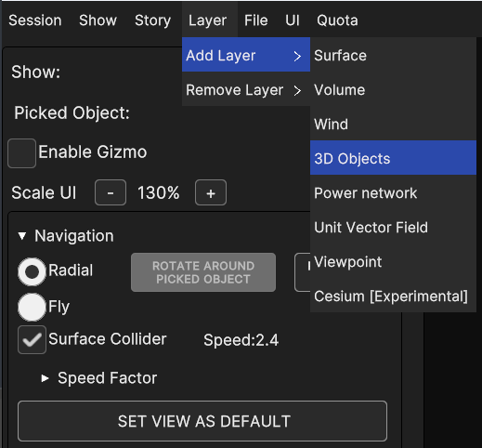Enable the Gizmo checkbox
The width and height of the screenshot is (482, 448).
21,153
